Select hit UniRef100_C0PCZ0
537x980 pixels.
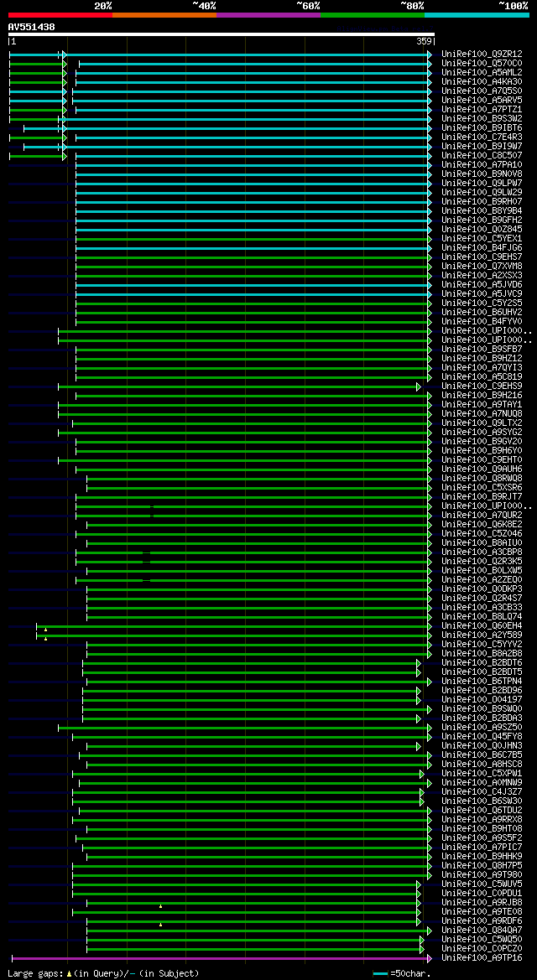[x=482, y=948]
